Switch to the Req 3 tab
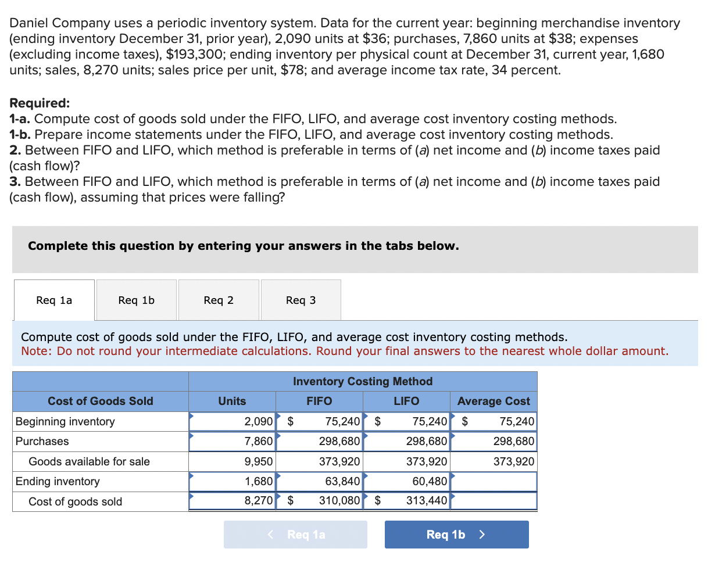 pyautogui.click(x=301, y=300)
